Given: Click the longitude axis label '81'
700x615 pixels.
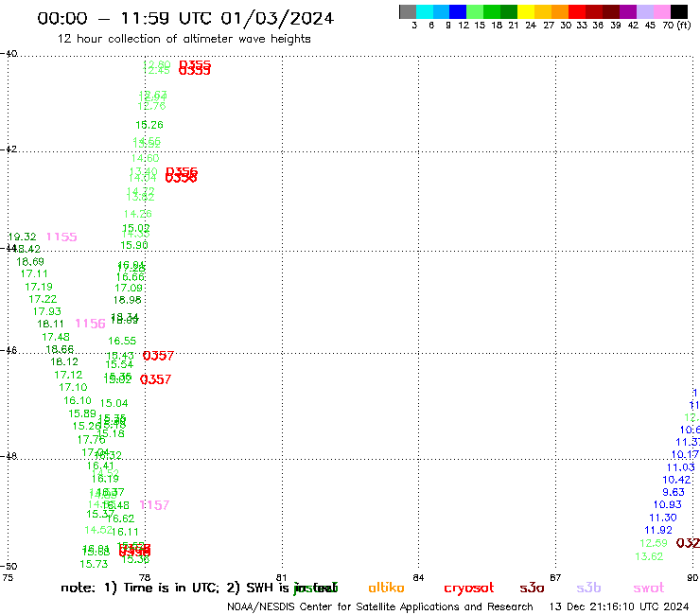Looking at the screenshot, I should tap(281, 577).
